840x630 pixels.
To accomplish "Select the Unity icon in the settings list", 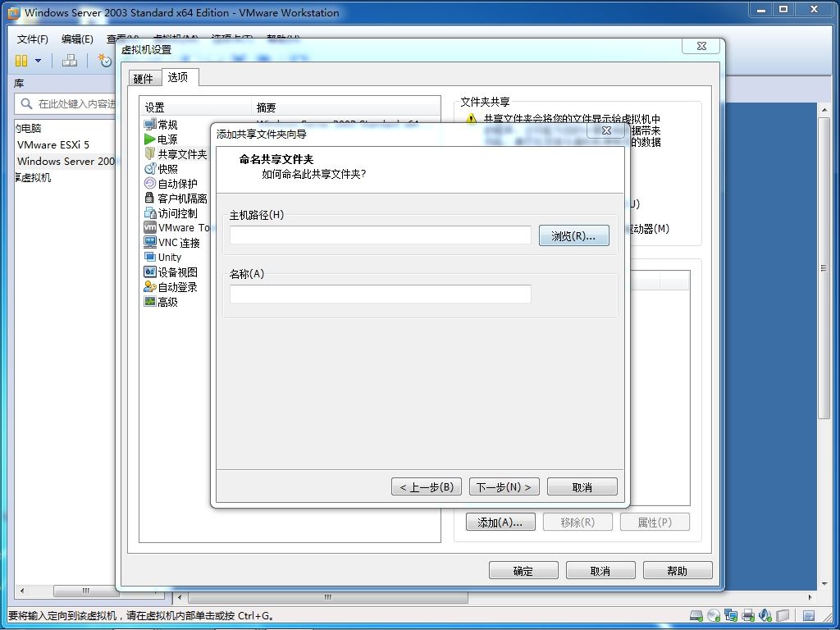I will pos(150,257).
